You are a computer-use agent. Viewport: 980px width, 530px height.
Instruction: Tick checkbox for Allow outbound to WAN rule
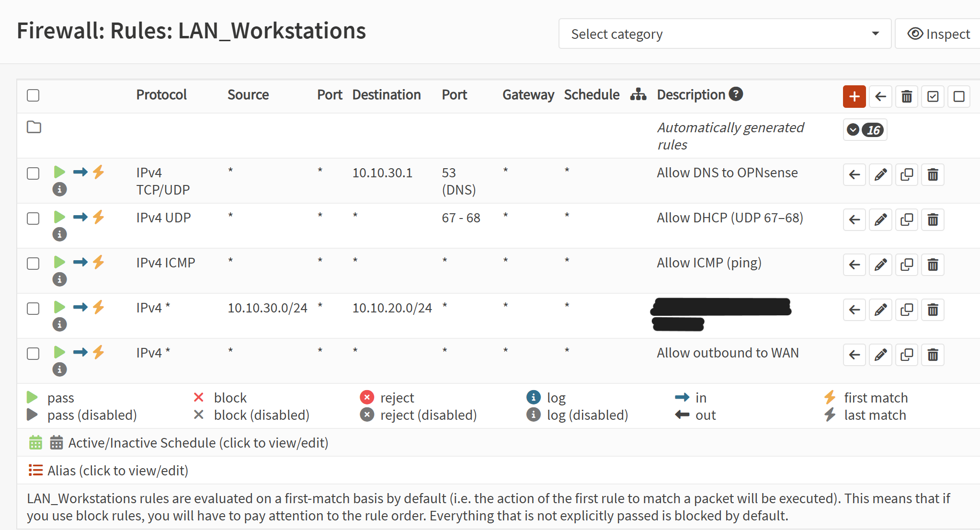point(33,354)
